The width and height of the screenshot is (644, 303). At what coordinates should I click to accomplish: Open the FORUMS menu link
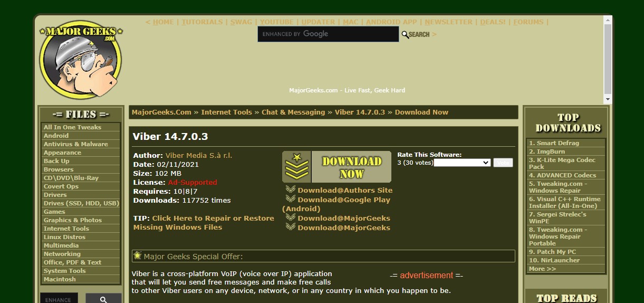pos(528,22)
